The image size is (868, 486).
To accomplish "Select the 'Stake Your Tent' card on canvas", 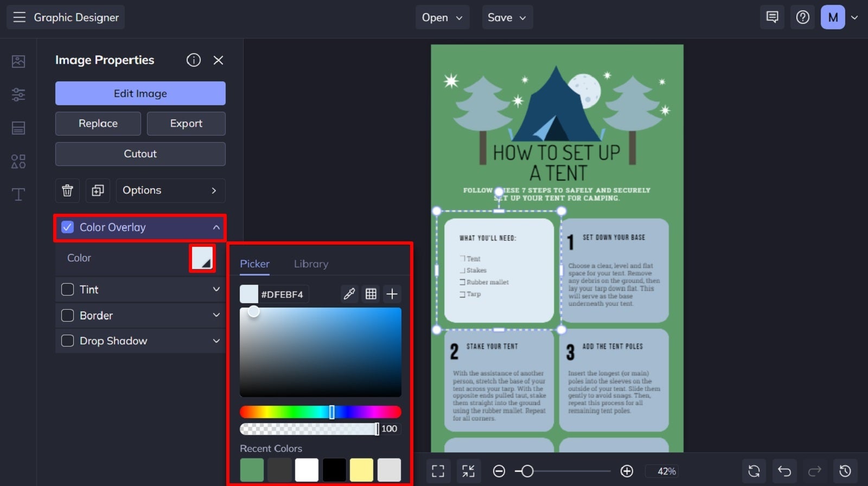I will pyautogui.click(x=499, y=380).
